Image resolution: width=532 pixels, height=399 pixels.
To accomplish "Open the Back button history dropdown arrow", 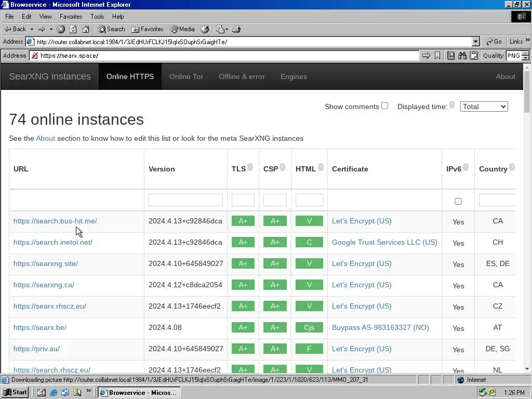I will tap(32, 29).
